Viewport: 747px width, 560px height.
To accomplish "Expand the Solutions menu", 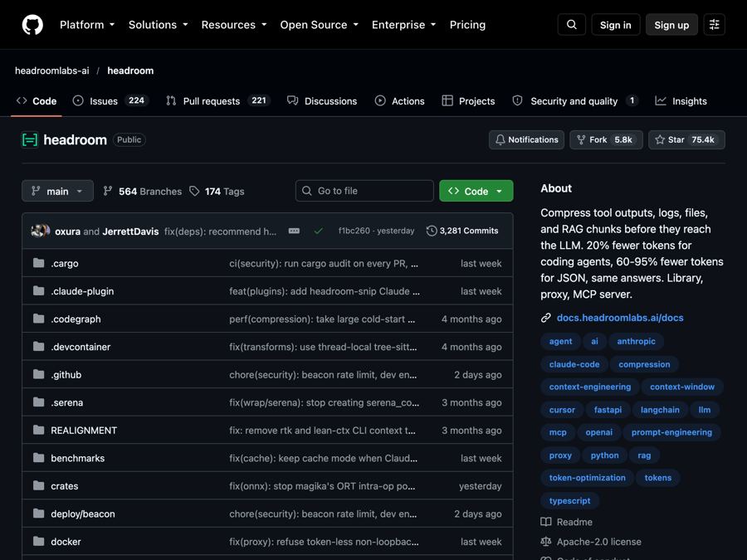I will point(159,25).
